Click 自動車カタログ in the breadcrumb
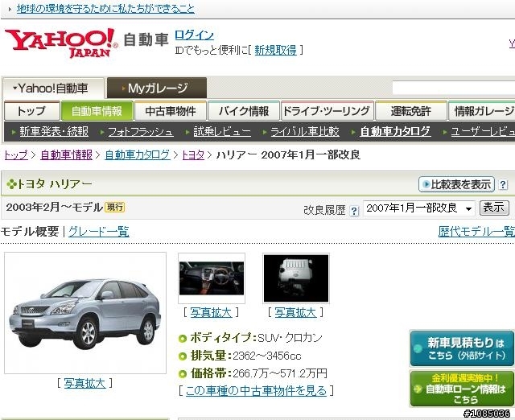The height and width of the screenshot is (420, 515). click(138, 154)
